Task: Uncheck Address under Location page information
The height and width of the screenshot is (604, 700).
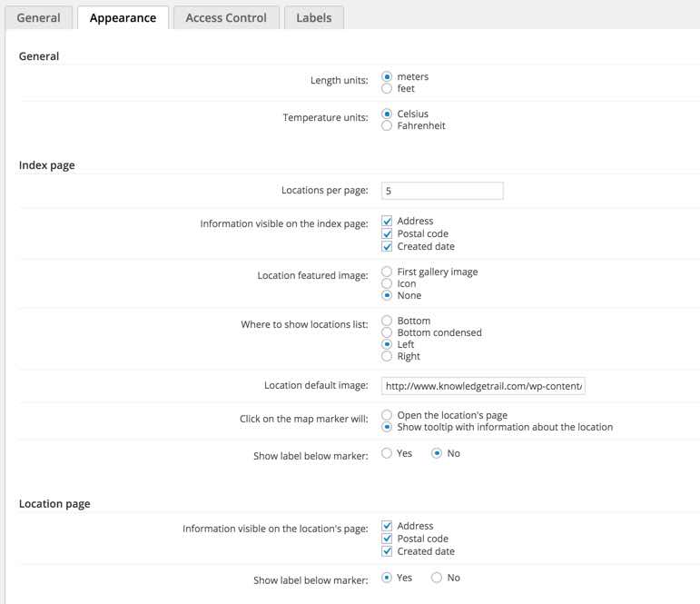Action: (387, 527)
